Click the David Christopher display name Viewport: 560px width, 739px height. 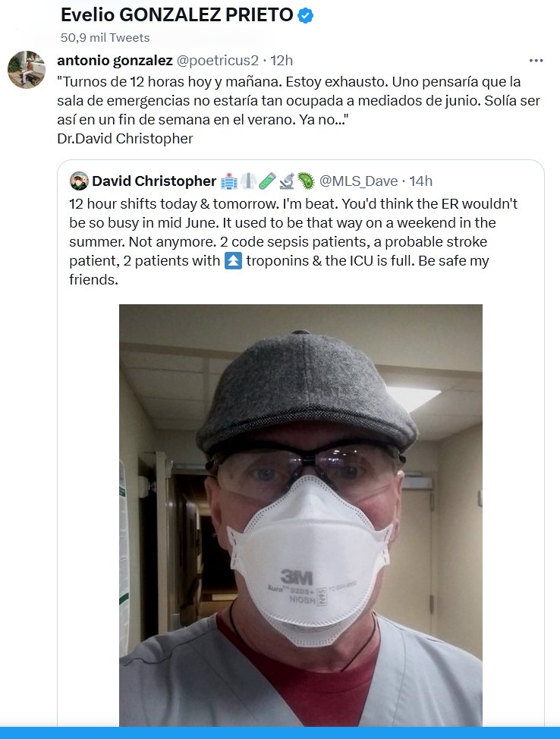coord(154,181)
